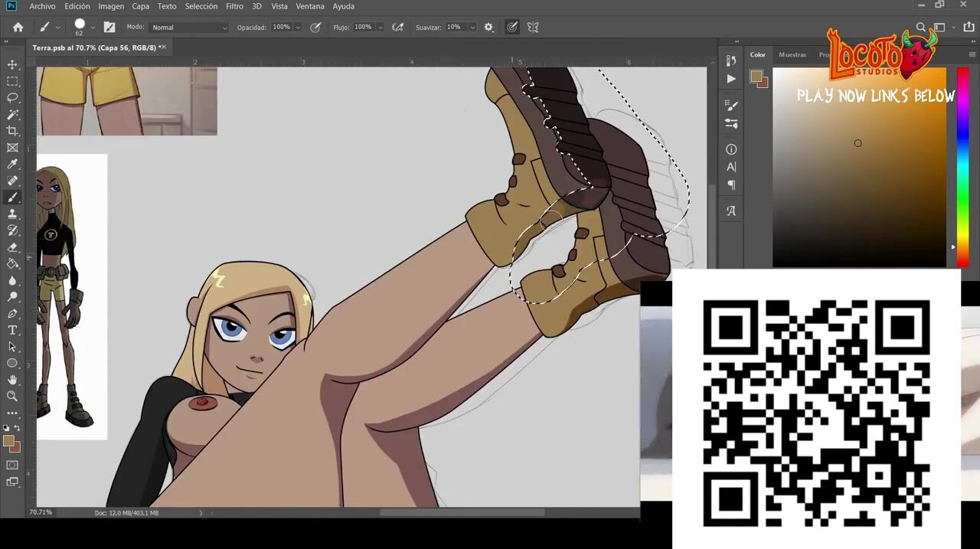
Task: Select the Path Selection tool
Action: coord(12,347)
